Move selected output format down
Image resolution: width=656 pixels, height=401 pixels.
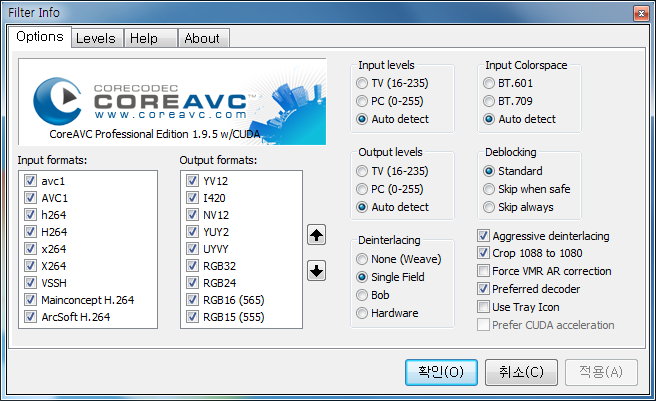pos(316,271)
